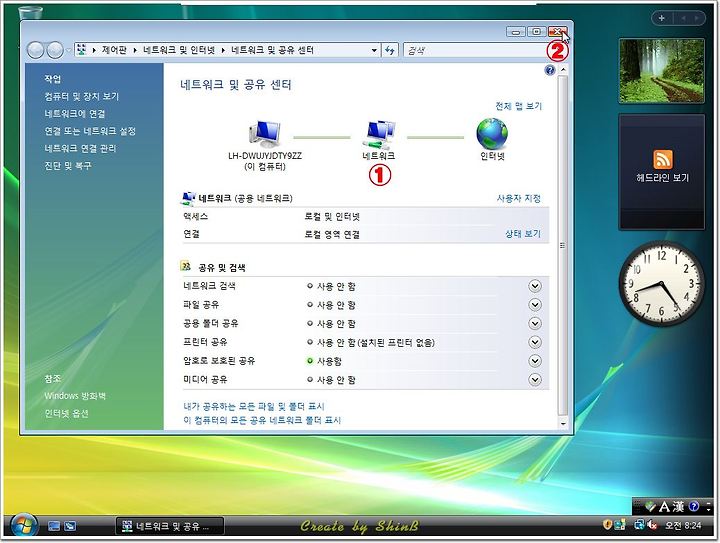Screen dimensions: 720x543
Task: Go forward with the right navigation arrow
Action: point(55,50)
